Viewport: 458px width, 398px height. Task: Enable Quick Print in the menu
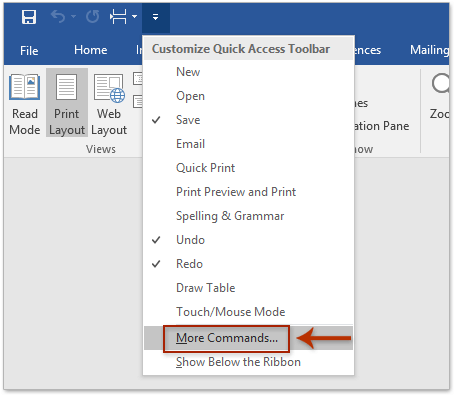tap(248, 168)
